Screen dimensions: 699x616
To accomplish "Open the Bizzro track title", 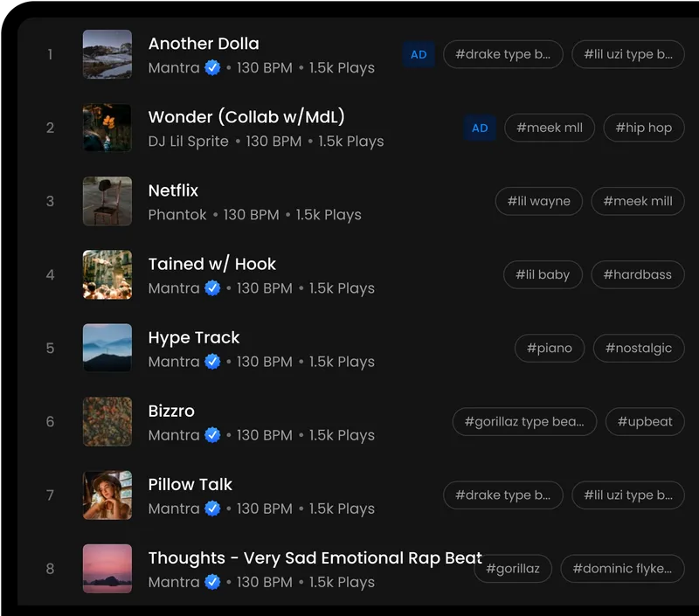I will click(x=171, y=411).
